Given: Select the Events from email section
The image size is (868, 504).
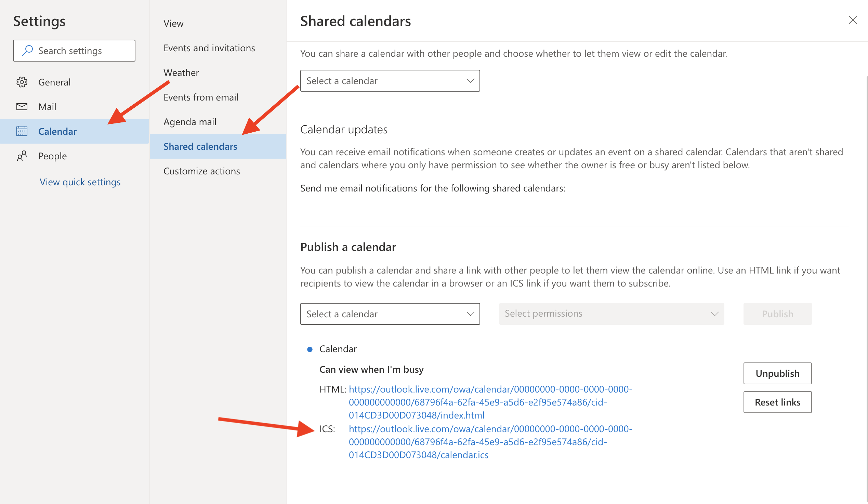Looking at the screenshot, I should pyautogui.click(x=201, y=97).
